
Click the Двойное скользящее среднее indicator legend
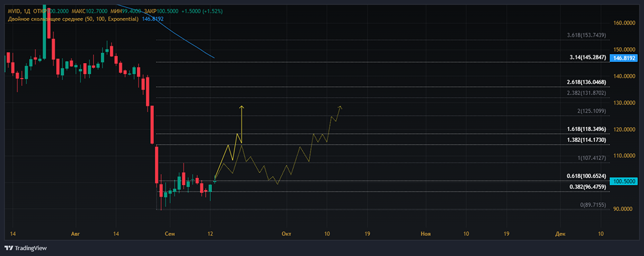pos(73,19)
